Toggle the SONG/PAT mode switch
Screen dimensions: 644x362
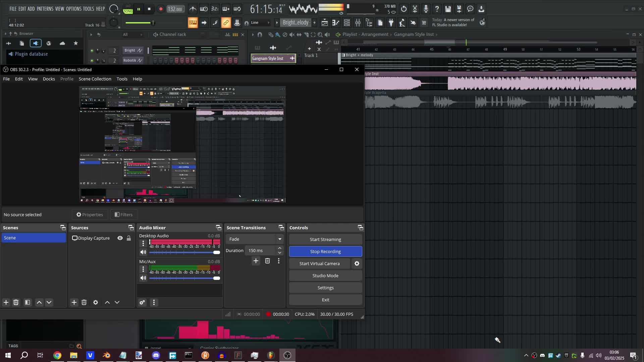point(128,9)
